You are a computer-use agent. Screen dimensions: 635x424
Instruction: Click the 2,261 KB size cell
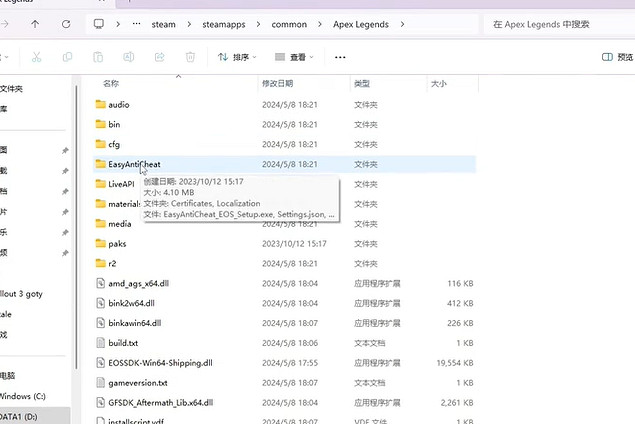(457, 403)
